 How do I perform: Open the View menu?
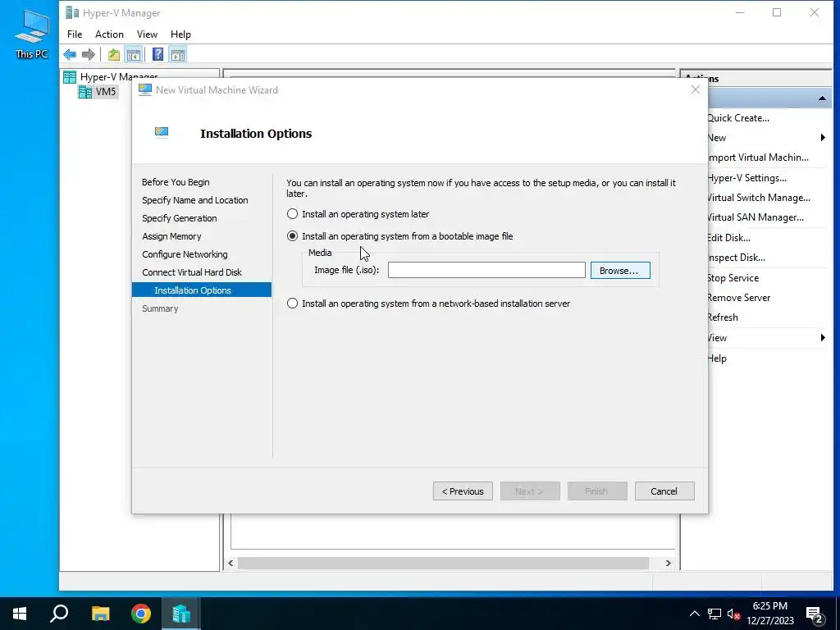pyautogui.click(x=147, y=34)
